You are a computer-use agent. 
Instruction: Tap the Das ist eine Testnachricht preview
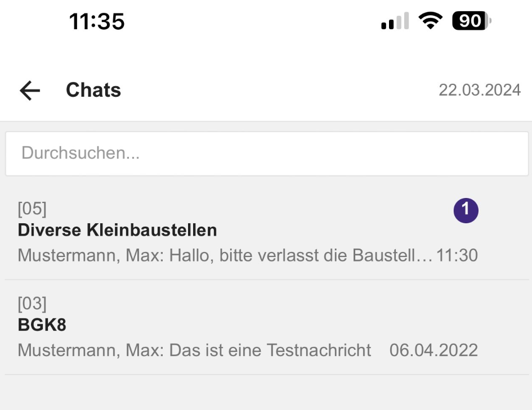[270, 350]
